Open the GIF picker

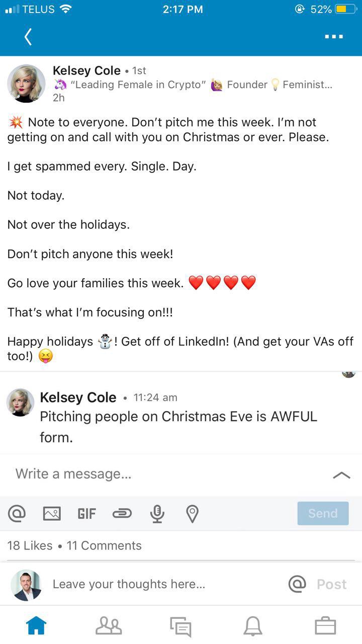[86, 513]
